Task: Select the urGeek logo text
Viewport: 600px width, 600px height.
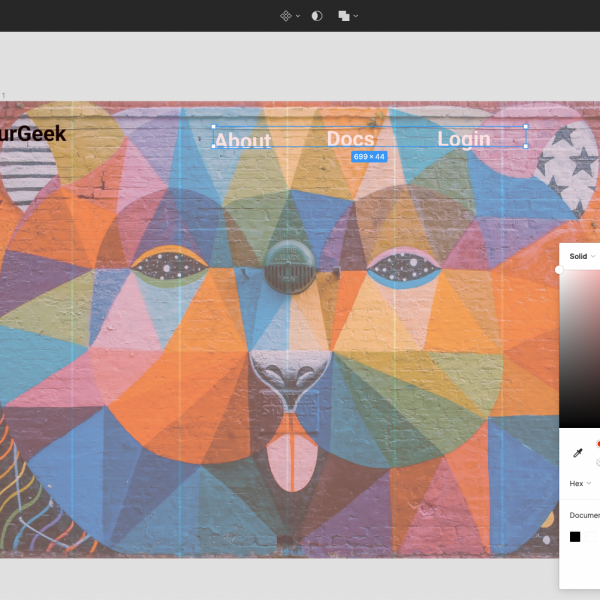Action: coord(33,133)
